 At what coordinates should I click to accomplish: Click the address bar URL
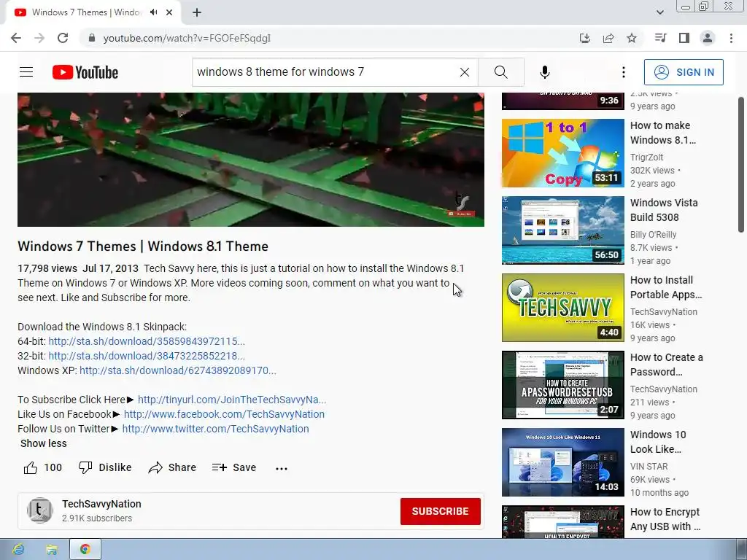[x=187, y=38]
